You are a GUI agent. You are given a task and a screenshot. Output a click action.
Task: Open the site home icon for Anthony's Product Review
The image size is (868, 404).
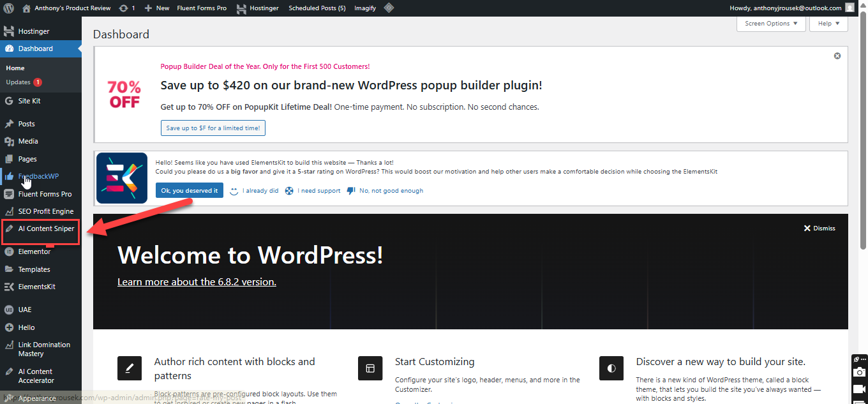(26, 8)
